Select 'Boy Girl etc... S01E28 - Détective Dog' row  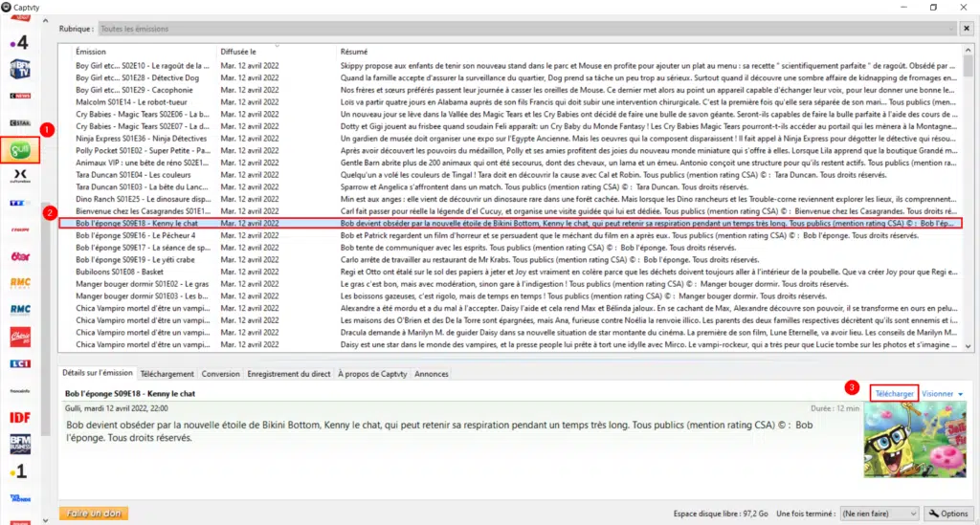coord(510,78)
